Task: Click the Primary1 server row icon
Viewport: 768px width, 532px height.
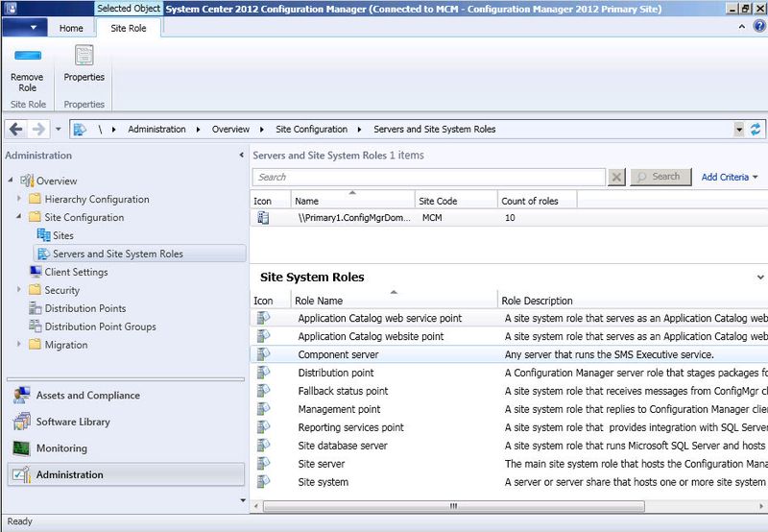Action: point(263,217)
